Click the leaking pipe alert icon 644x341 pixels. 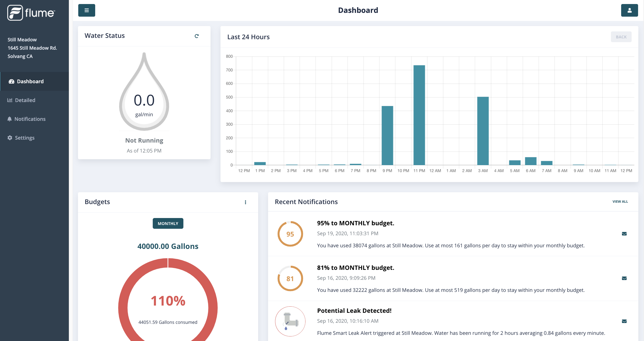pyautogui.click(x=290, y=321)
